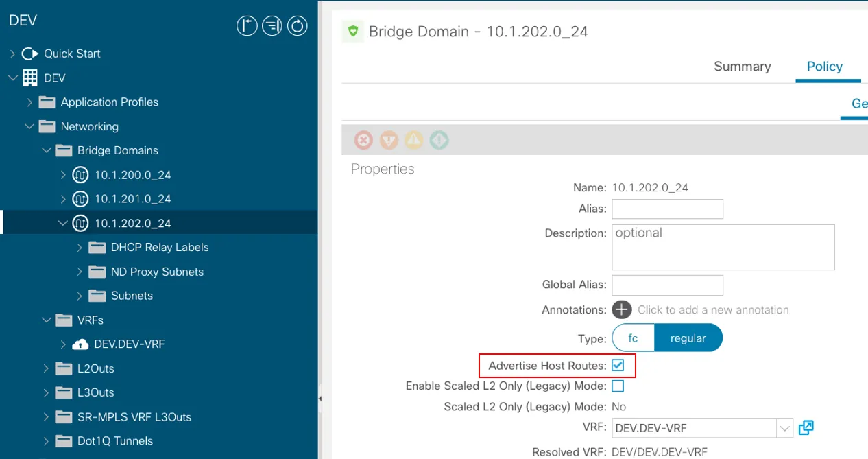
Task: Click the red critical fault icon
Action: [x=363, y=141]
